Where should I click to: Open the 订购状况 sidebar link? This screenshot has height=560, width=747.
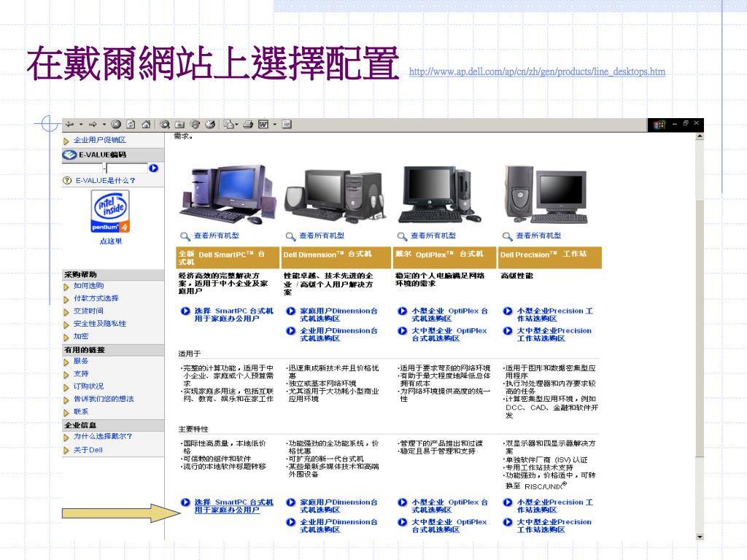tap(88, 386)
